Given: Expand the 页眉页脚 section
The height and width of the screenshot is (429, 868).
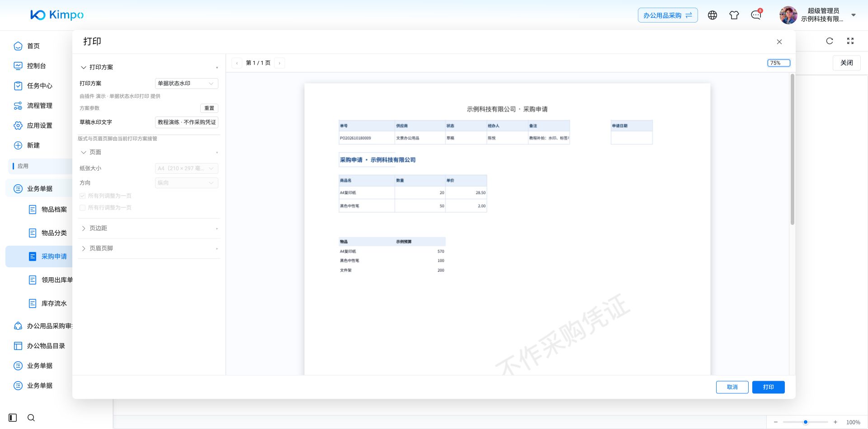Looking at the screenshot, I should click(x=149, y=248).
